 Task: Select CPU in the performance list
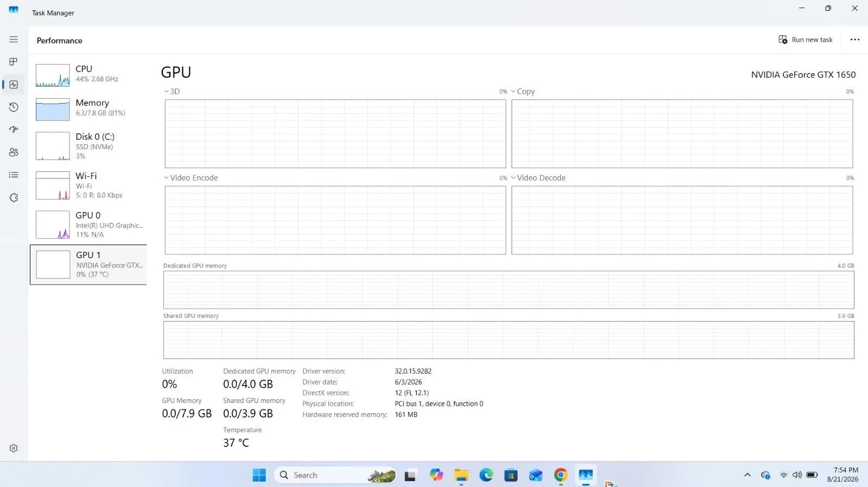[x=88, y=75]
